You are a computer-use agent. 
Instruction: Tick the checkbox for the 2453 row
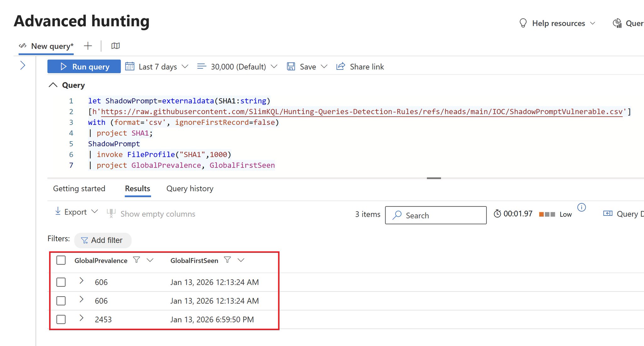pyautogui.click(x=61, y=319)
